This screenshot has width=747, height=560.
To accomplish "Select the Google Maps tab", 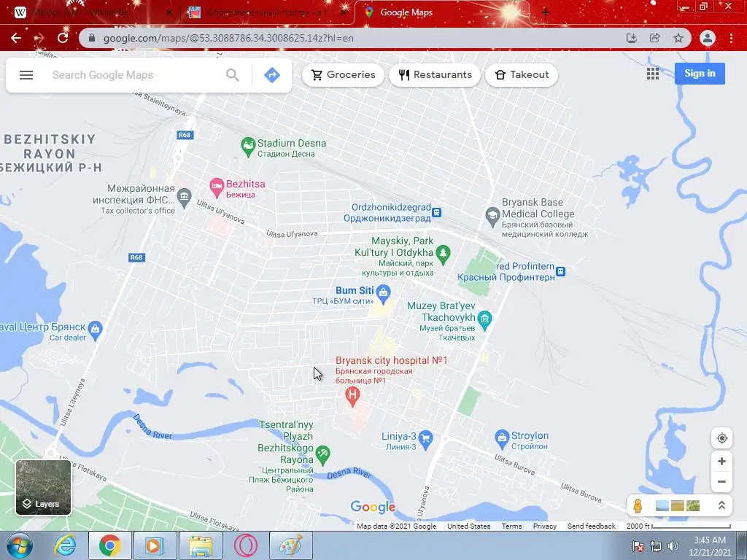I will point(442,12).
